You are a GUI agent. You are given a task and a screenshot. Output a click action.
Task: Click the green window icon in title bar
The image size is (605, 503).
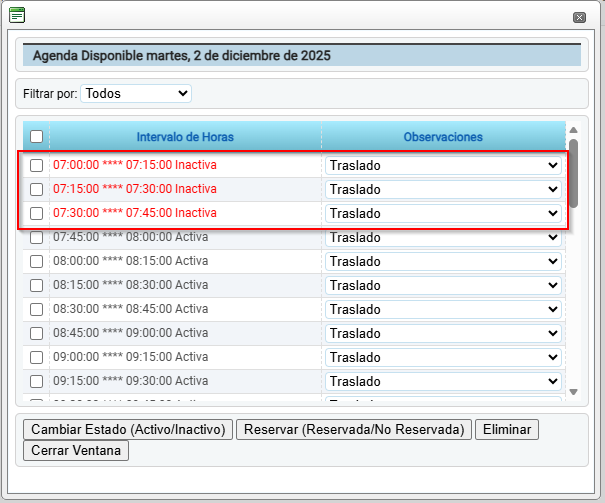pyautogui.click(x=17, y=15)
